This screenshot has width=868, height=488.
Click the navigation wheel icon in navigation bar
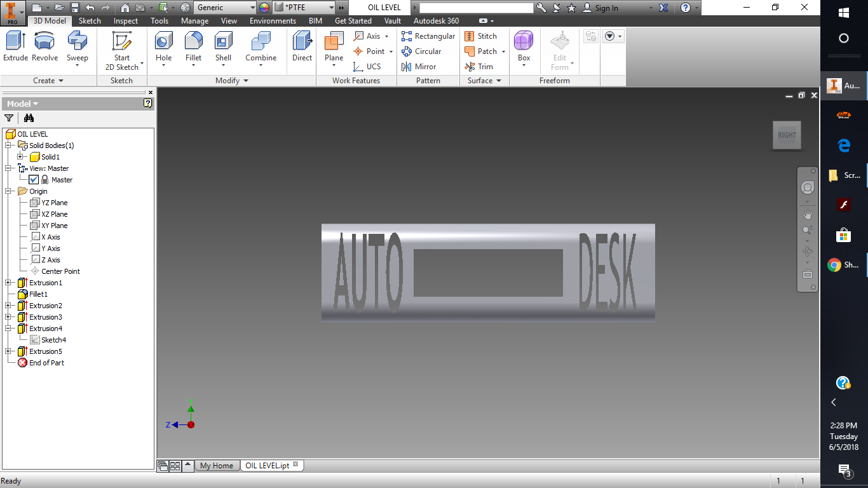click(808, 187)
